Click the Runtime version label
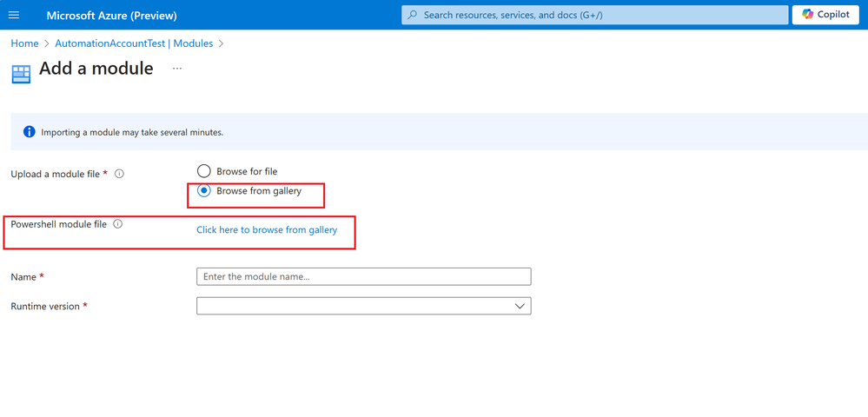This screenshot has height=417, width=868. [x=45, y=307]
